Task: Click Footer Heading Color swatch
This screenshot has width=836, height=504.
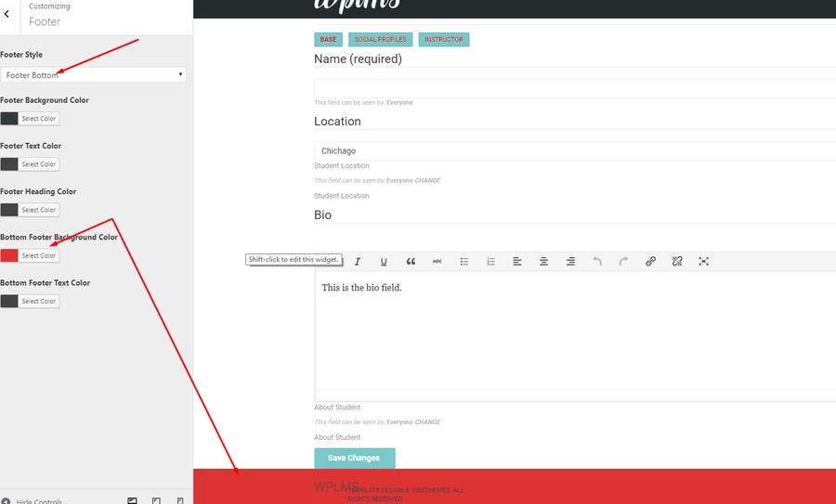Action: click(x=9, y=210)
